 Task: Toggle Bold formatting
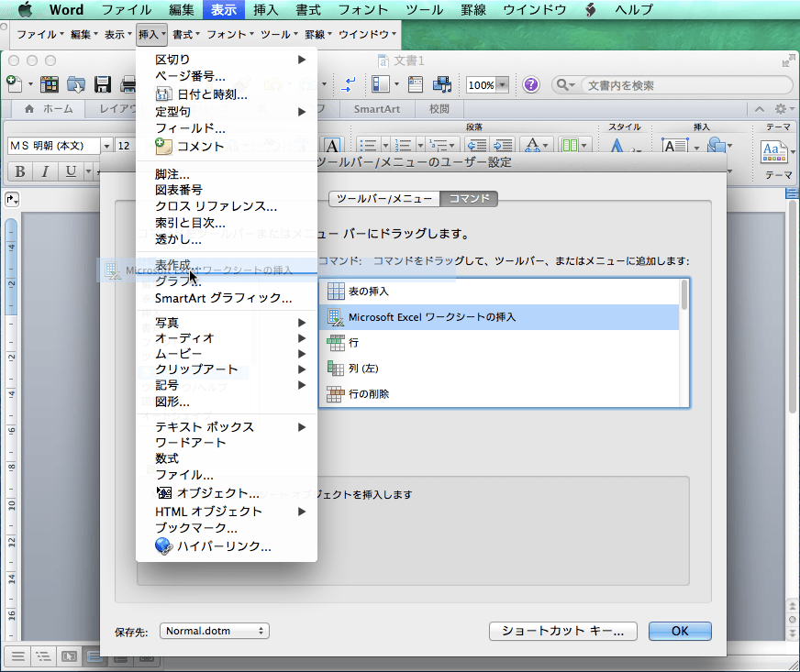[x=20, y=171]
